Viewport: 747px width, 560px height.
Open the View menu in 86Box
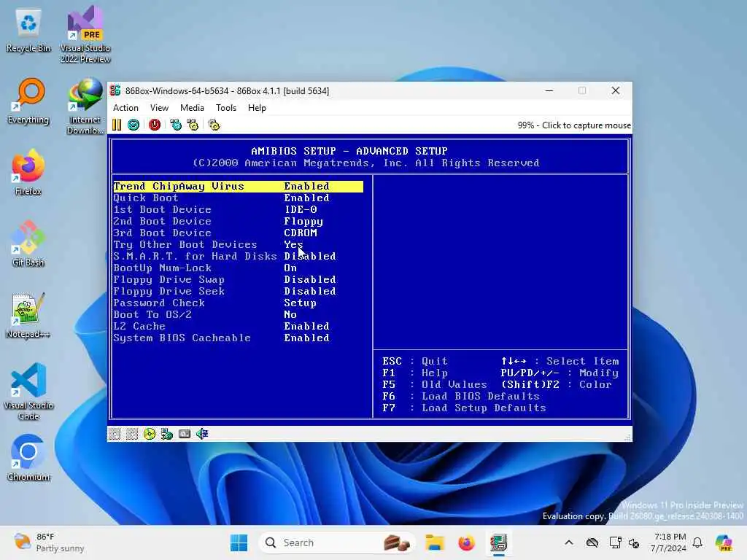(159, 108)
